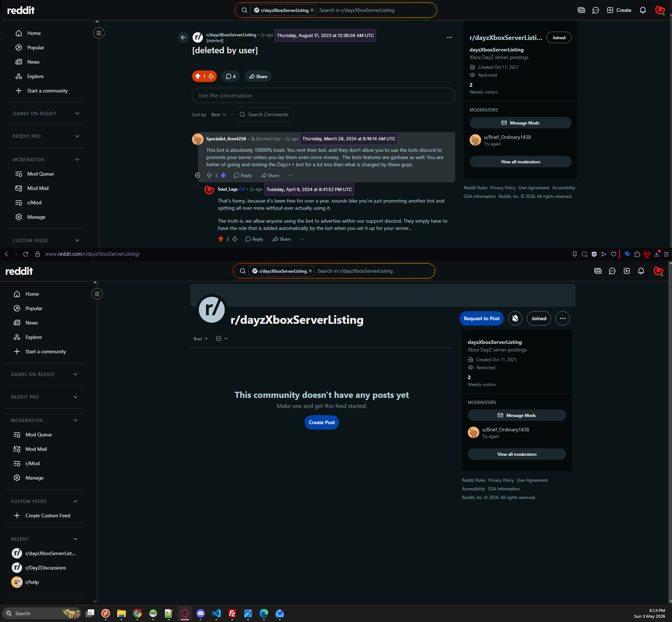
Task: Toggle the muted notification bell beside Request to Post
Action: tap(515, 318)
